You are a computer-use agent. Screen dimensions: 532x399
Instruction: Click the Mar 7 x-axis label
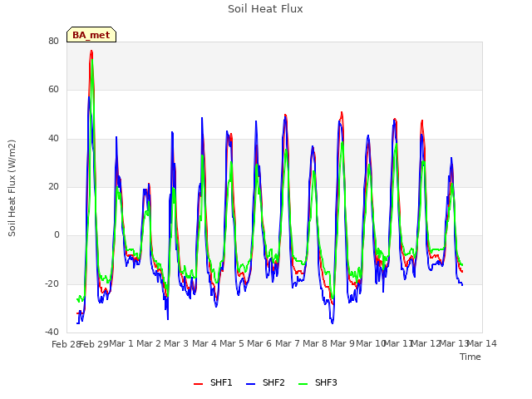[x=288, y=343]
